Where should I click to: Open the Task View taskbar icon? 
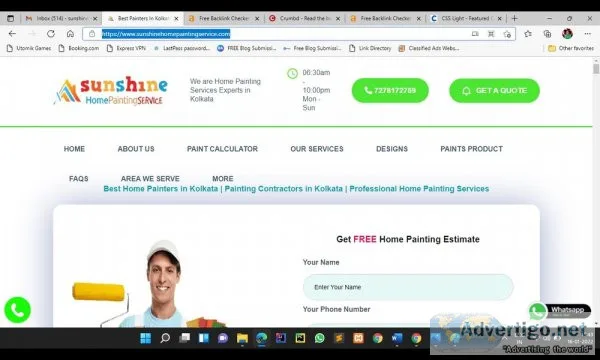[184, 338]
